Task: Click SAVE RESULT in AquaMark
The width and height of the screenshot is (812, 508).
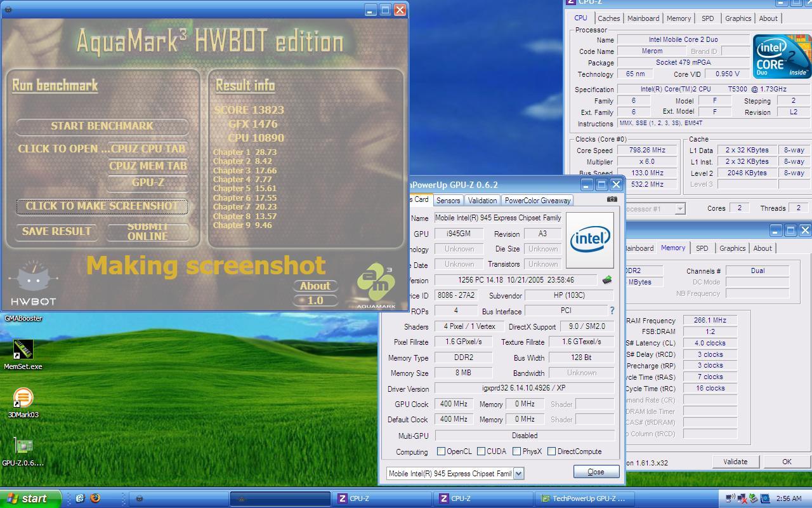Action: pos(56,231)
